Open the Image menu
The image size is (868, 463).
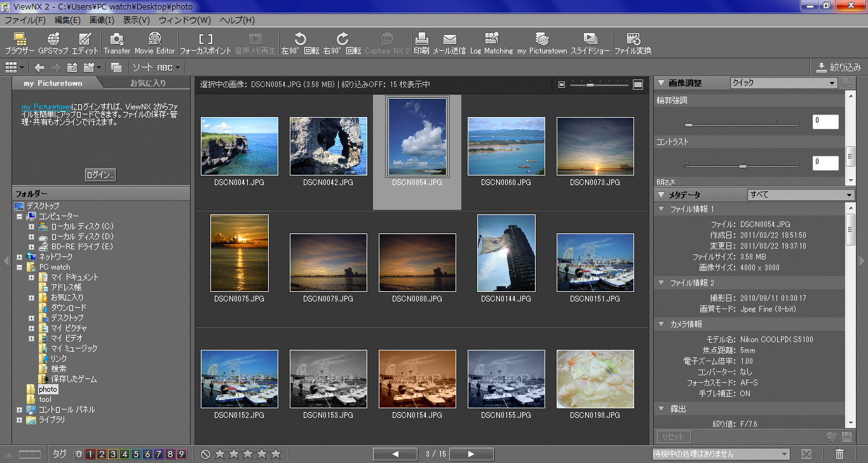pyautogui.click(x=102, y=20)
